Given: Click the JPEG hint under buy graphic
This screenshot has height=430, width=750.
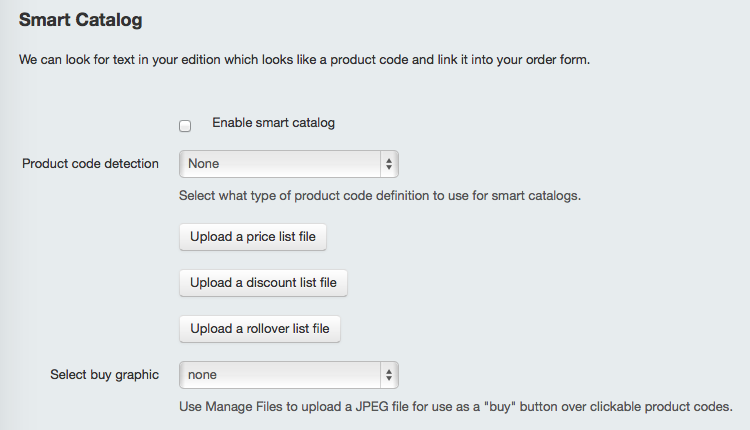Looking at the screenshot, I should coord(456,407).
